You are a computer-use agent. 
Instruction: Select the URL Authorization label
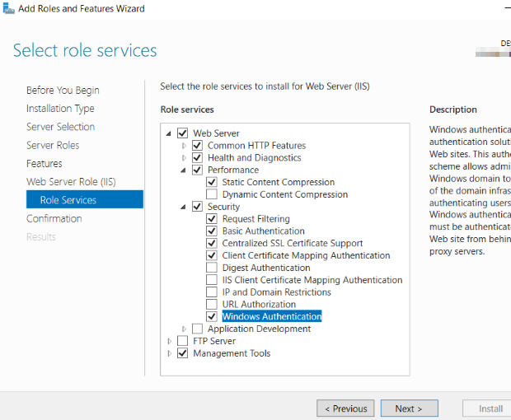[259, 304]
